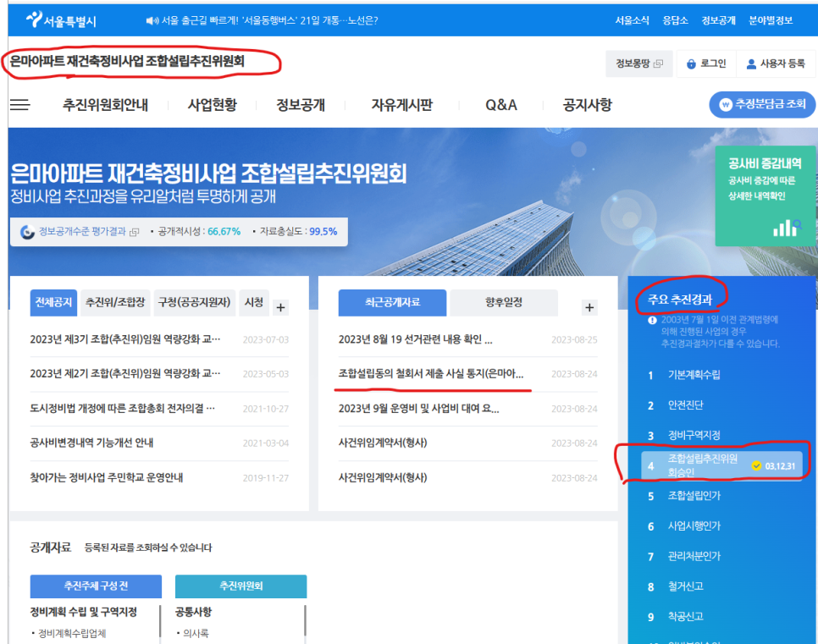This screenshot has width=818, height=644.
Task: Open notice 2023년 제3기 조합(추진위)임원 역량강화
Action: tap(125, 339)
